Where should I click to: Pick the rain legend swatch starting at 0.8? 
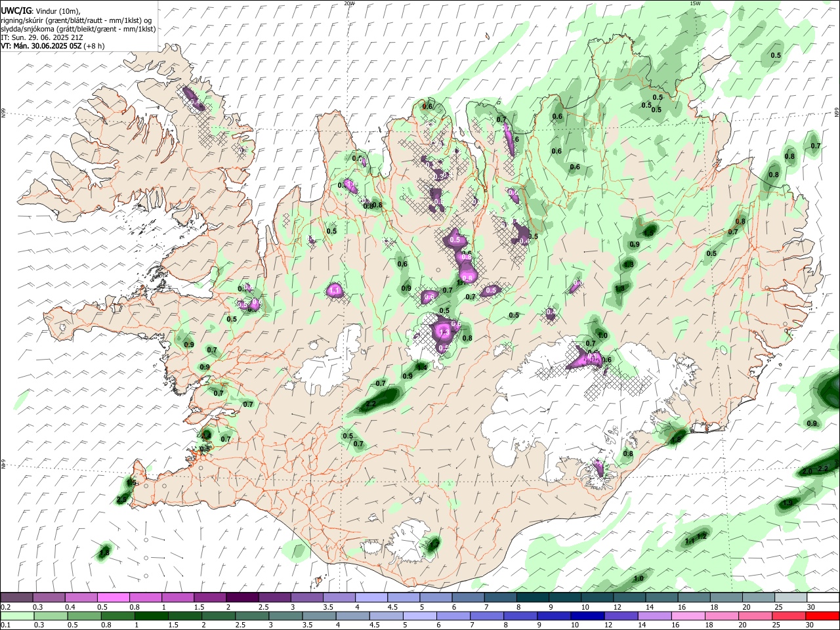pos(117,616)
